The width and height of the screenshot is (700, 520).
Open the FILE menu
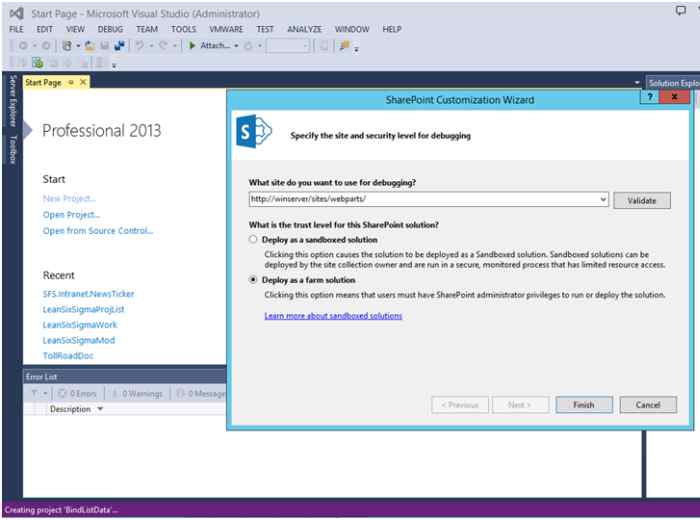pyautogui.click(x=17, y=29)
